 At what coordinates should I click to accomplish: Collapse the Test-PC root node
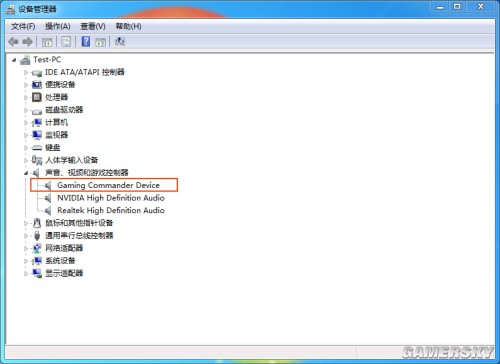(14, 60)
